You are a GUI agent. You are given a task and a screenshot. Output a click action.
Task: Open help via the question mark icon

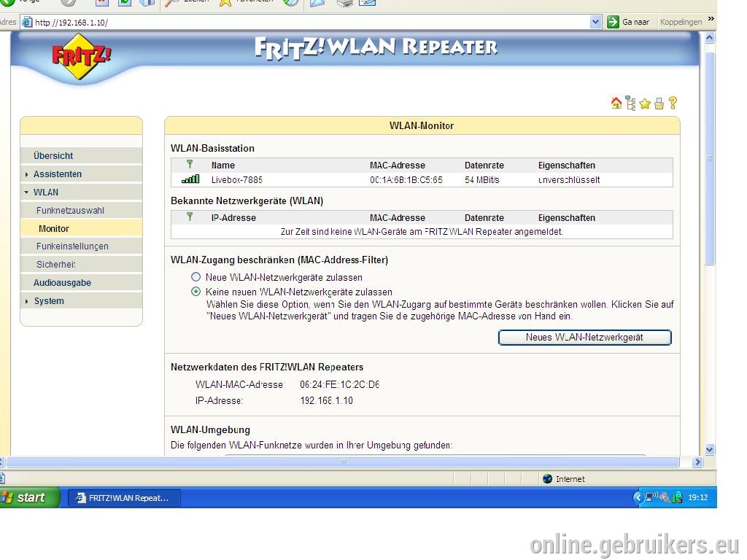pos(673,103)
